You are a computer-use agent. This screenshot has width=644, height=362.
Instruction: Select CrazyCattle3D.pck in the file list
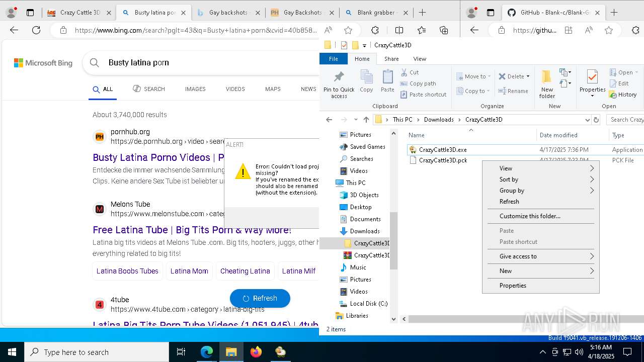(443, 160)
